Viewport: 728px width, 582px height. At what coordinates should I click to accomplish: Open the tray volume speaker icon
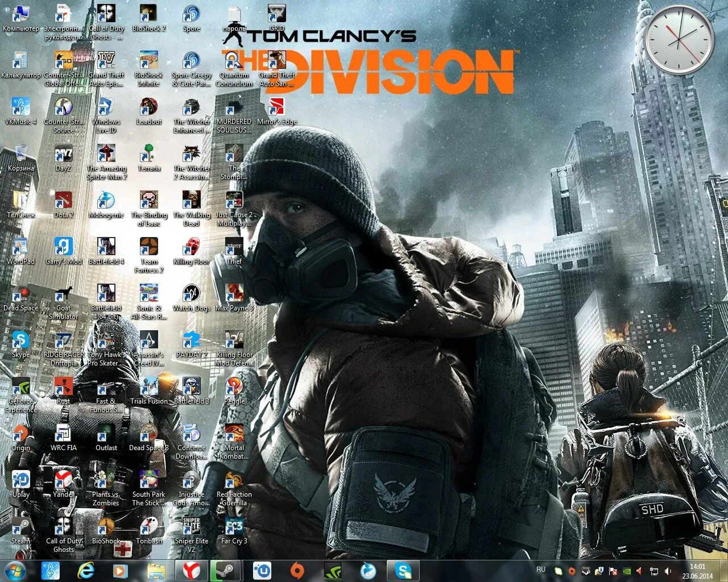(x=667, y=571)
